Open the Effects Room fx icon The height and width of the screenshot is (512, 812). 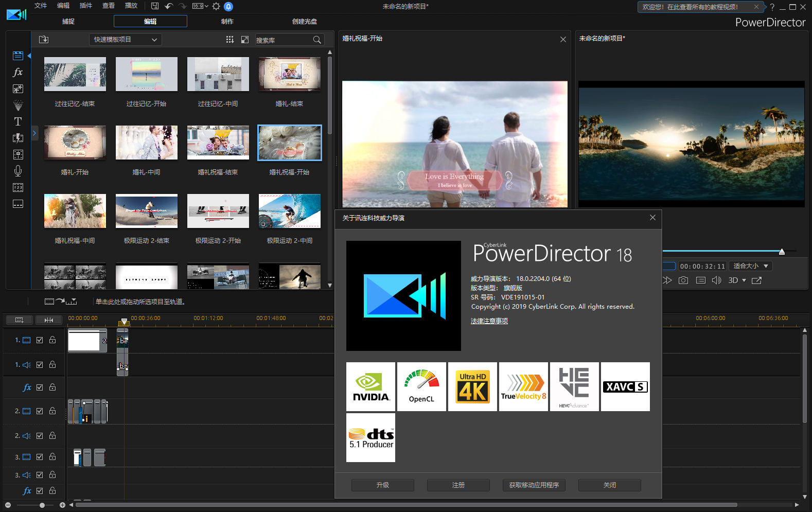coord(18,72)
